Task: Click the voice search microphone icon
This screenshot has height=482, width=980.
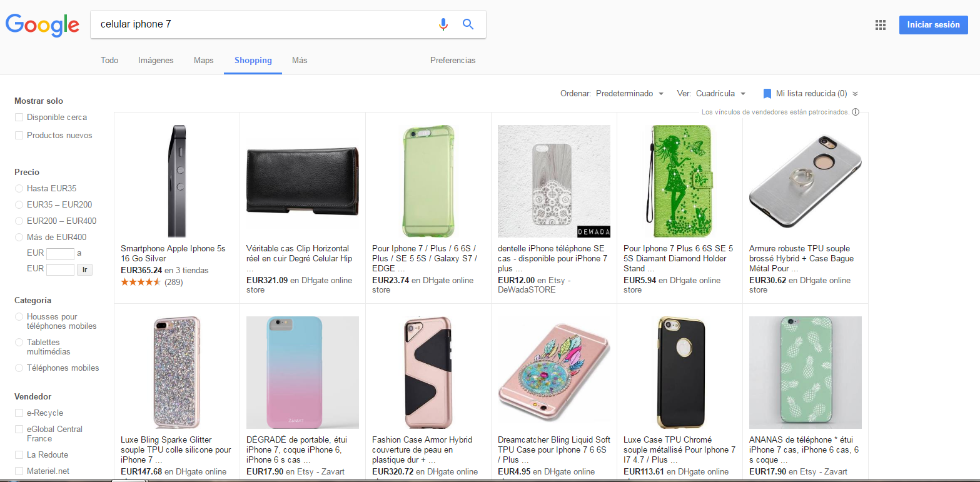Action: (443, 24)
